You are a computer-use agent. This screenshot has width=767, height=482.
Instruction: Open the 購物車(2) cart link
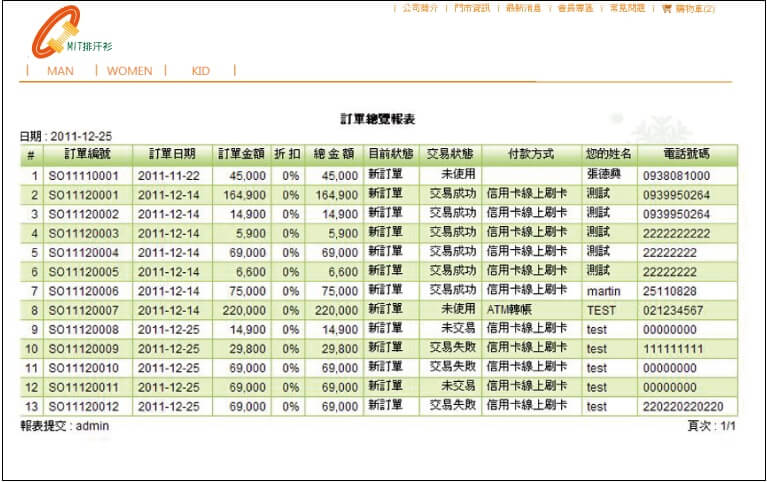(x=695, y=8)
